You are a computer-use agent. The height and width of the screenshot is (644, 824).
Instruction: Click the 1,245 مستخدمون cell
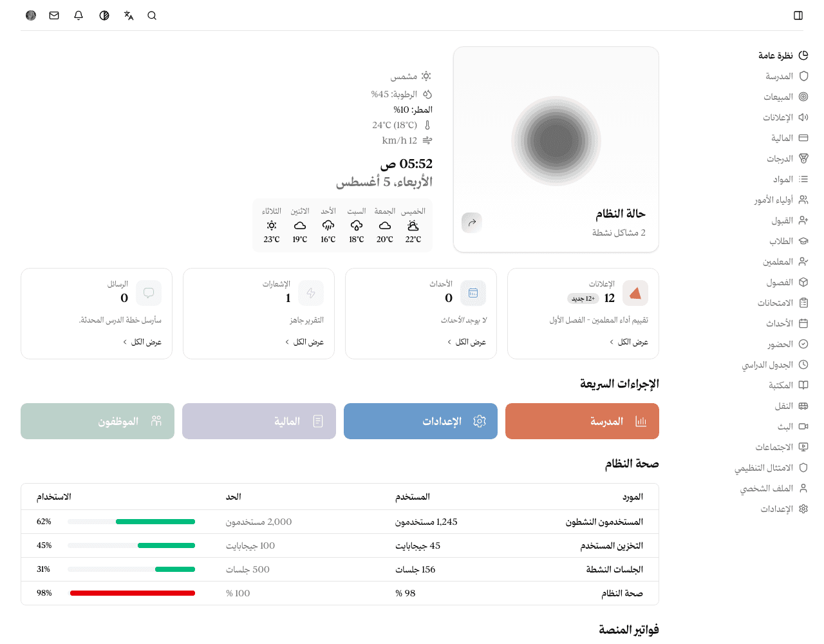click(x=426, y=522)
